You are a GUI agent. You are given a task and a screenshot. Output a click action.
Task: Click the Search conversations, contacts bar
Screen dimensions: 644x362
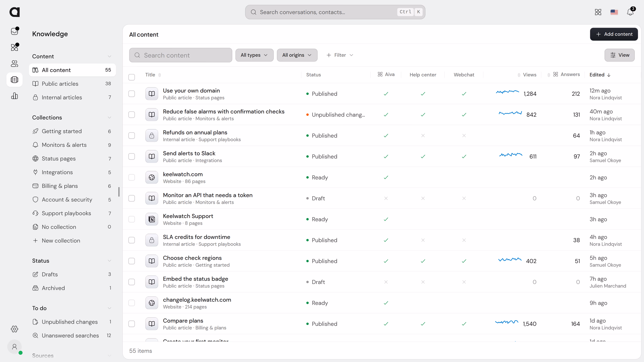(335, 12)
